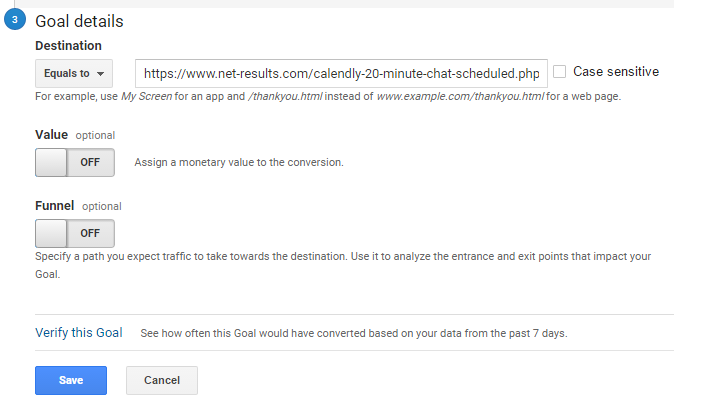Click the Assign a monetary value description
702x404 pixels.
coord(239,162)
